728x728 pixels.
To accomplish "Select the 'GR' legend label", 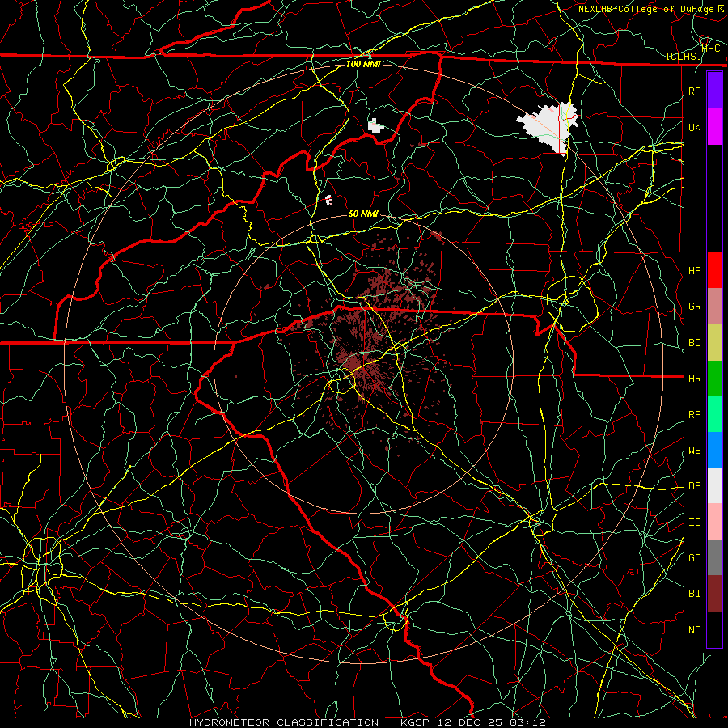I will (694, 307).
